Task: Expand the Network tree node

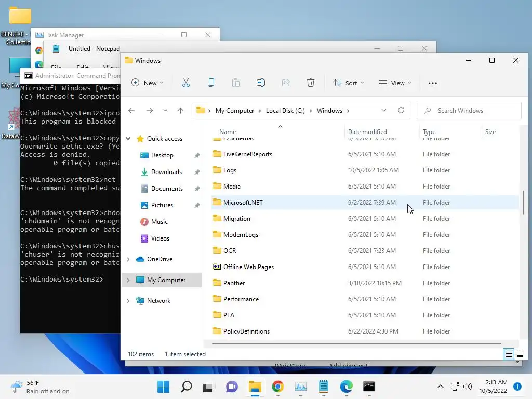Action: (x=128, y=301)
